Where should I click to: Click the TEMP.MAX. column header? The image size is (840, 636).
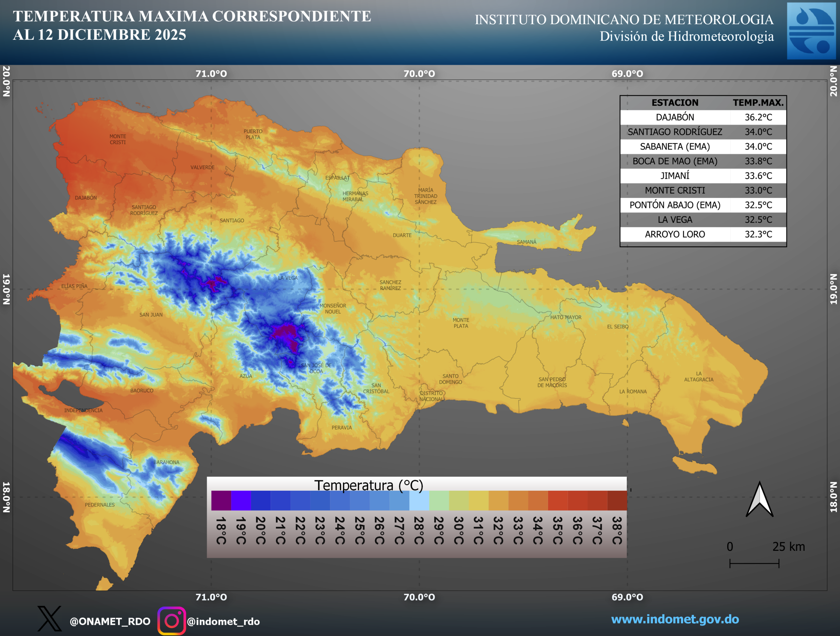tap(758, 103)
